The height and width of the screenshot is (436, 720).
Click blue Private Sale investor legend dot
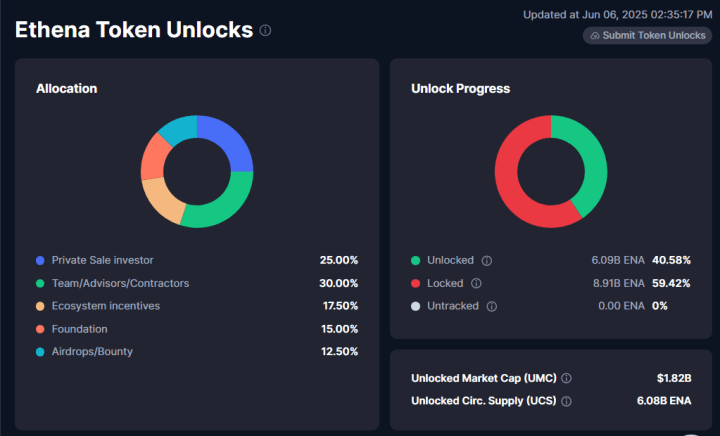click(x=40, y=260)
